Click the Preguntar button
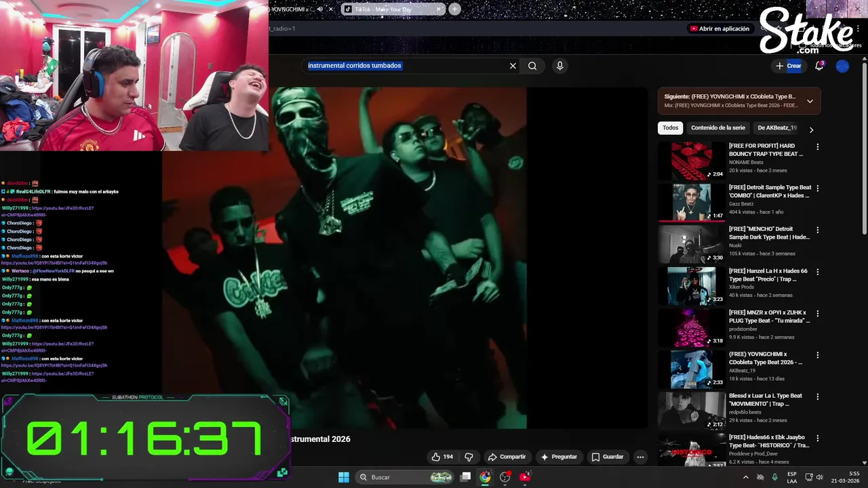Image resolution: width=868 pixels, height=488 pixels. tap(558, 457)
